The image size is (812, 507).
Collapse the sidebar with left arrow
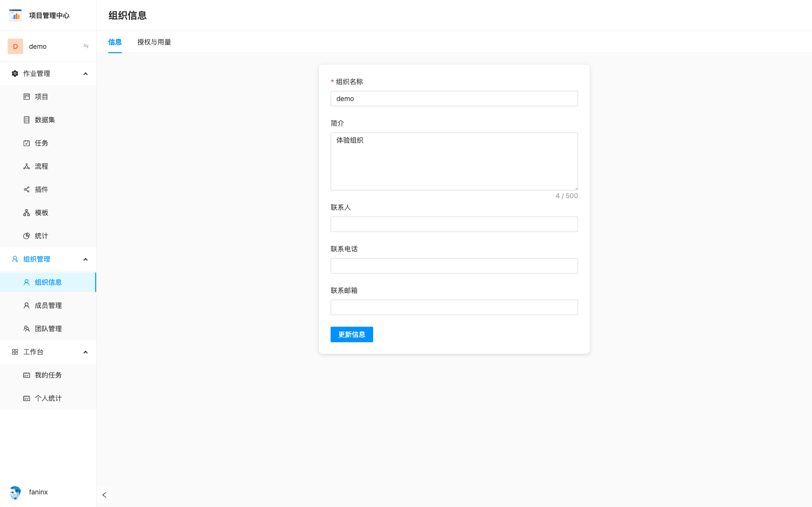point(104,495)
